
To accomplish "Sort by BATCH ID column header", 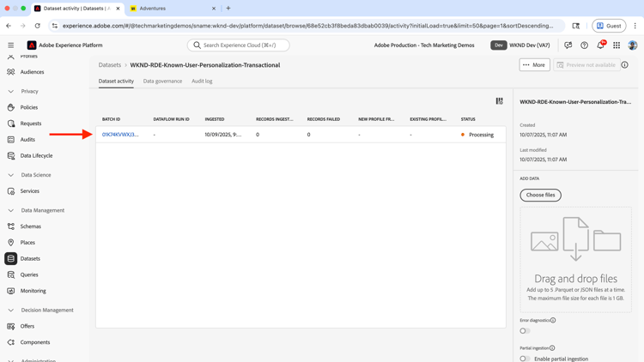I will 111,119.
